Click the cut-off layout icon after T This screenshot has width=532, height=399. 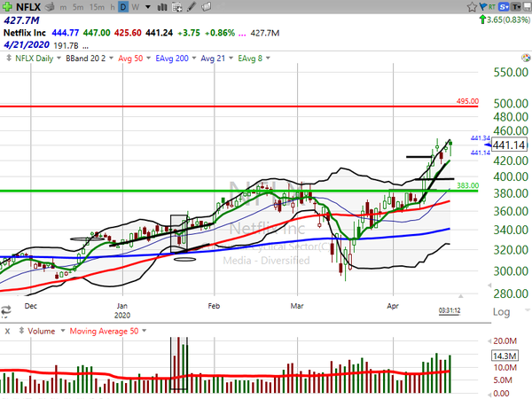click(528, 6)
